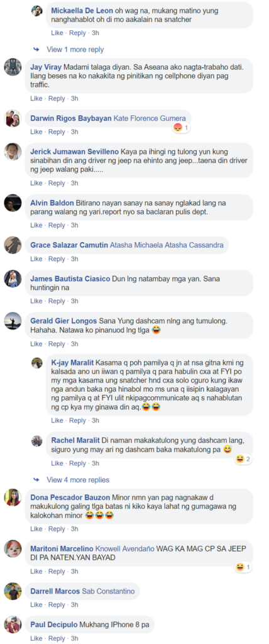This screenshot has width=269, height=644.
Task: Open Jerick Jumawan Sevilleno's avatar
Action: tap(13, 152)
